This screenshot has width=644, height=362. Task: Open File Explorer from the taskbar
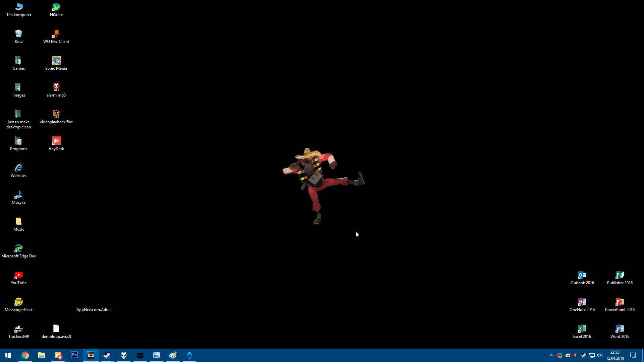(42, 355)
